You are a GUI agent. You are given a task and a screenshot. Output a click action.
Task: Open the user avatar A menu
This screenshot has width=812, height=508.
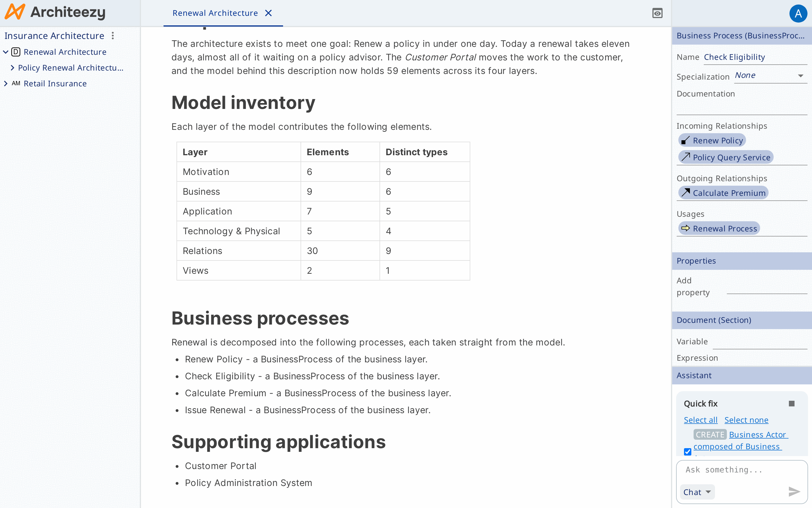798,14
